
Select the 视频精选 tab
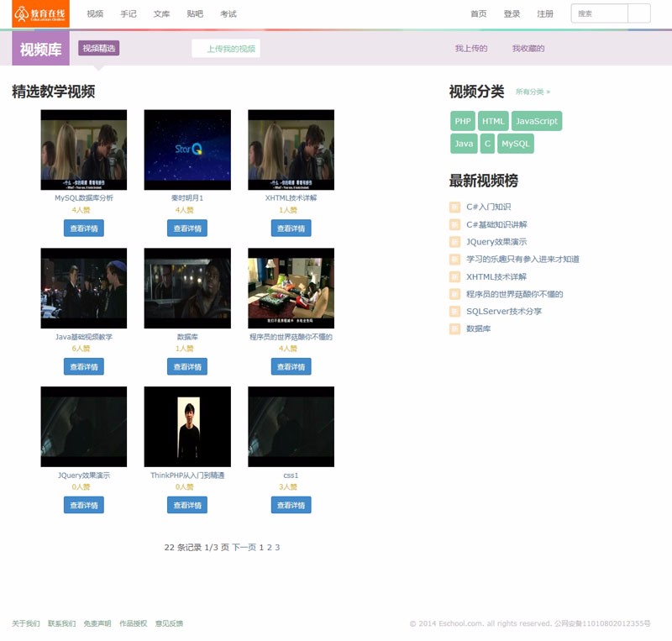tap(99, 49)
